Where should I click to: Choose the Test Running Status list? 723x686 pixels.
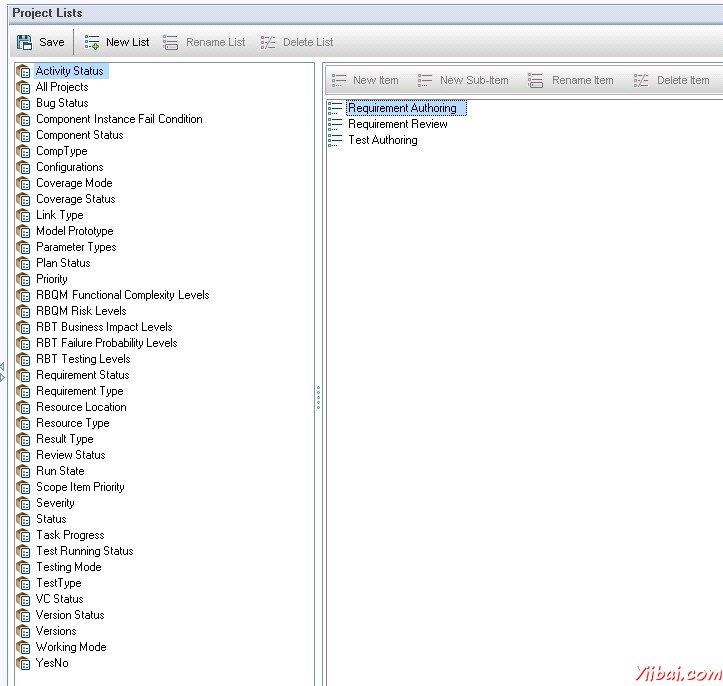click(84, 551)
